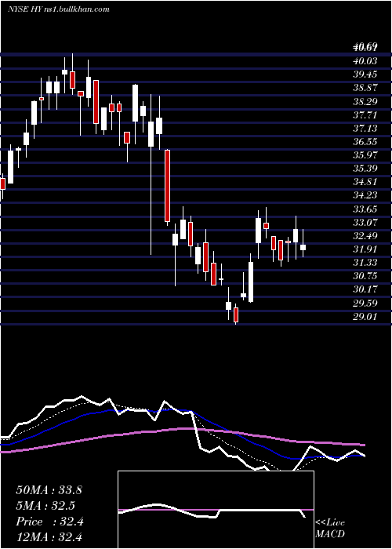The height and width of the screenshot is (549, 392).
Task: Click the 38.87 price axis label
Action: coord(365,88)
